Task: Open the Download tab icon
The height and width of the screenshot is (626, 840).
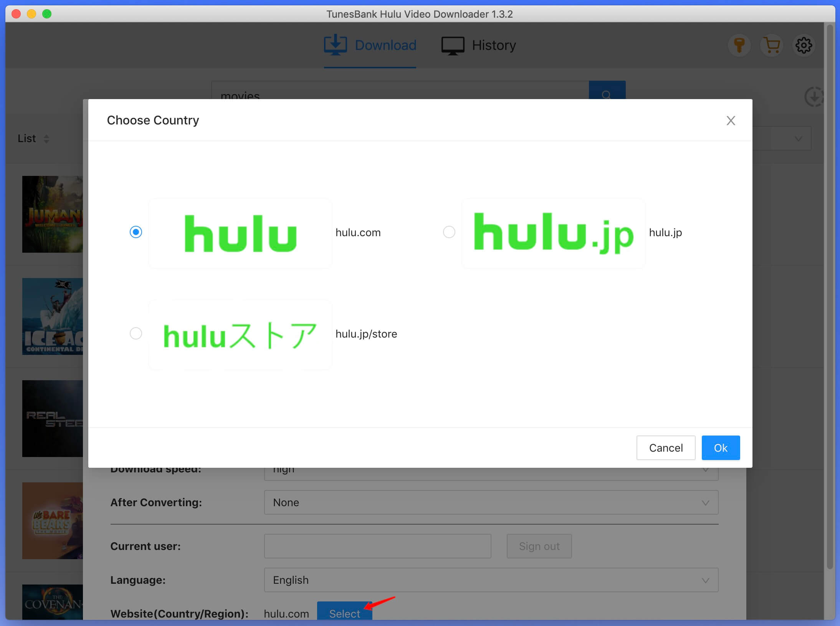Action: [335, 45]
